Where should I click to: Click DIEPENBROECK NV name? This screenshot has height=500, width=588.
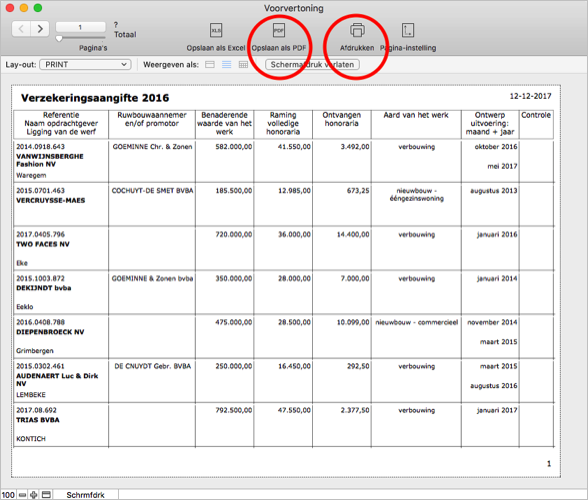(50, 332)
